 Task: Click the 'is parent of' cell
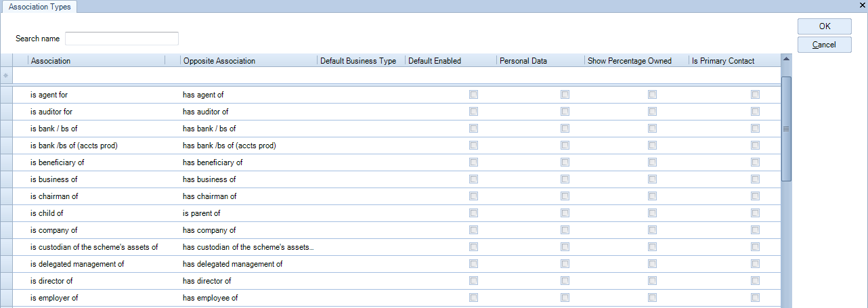point(248,213)
